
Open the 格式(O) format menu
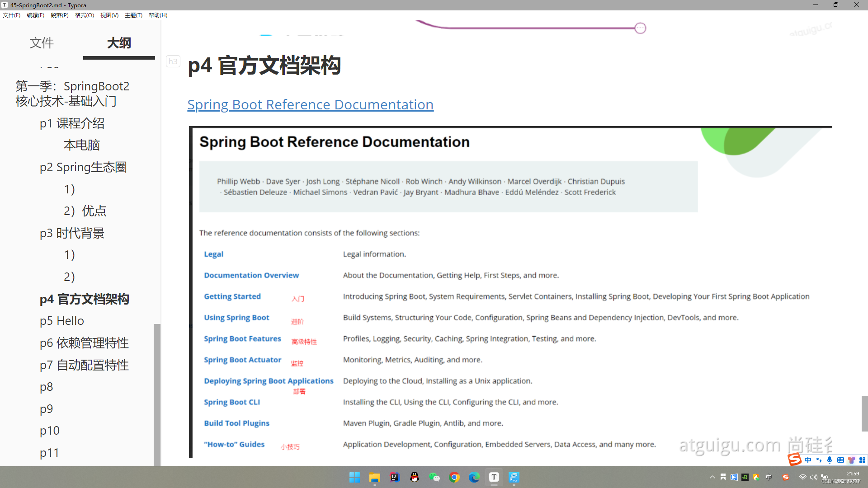pyautogui.click(x=84, y=15)
